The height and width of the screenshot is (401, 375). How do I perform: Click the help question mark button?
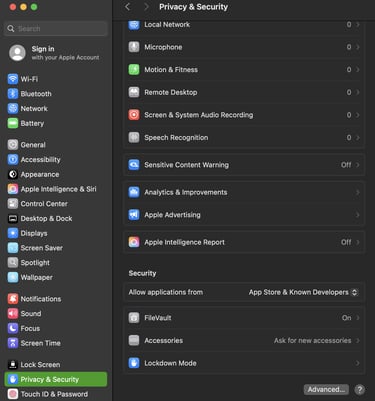(359, 389)
